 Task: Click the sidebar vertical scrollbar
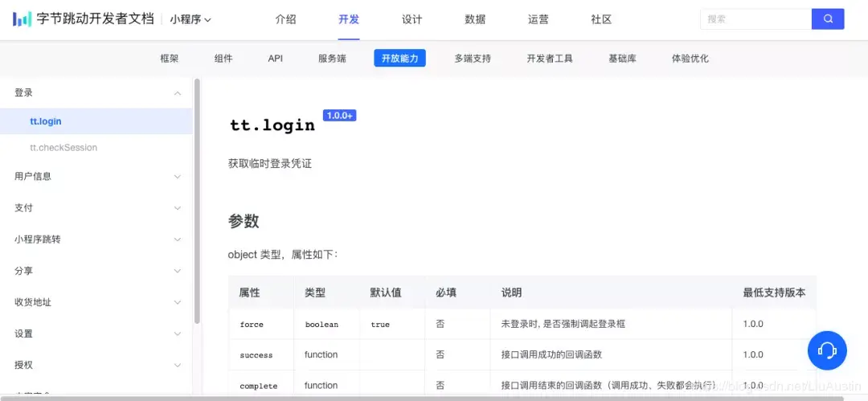click(x=197, y=201)
